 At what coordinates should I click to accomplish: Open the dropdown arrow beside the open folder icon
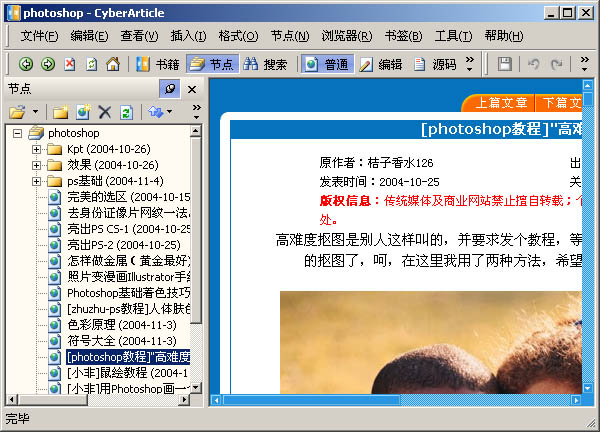click(36, 112)
